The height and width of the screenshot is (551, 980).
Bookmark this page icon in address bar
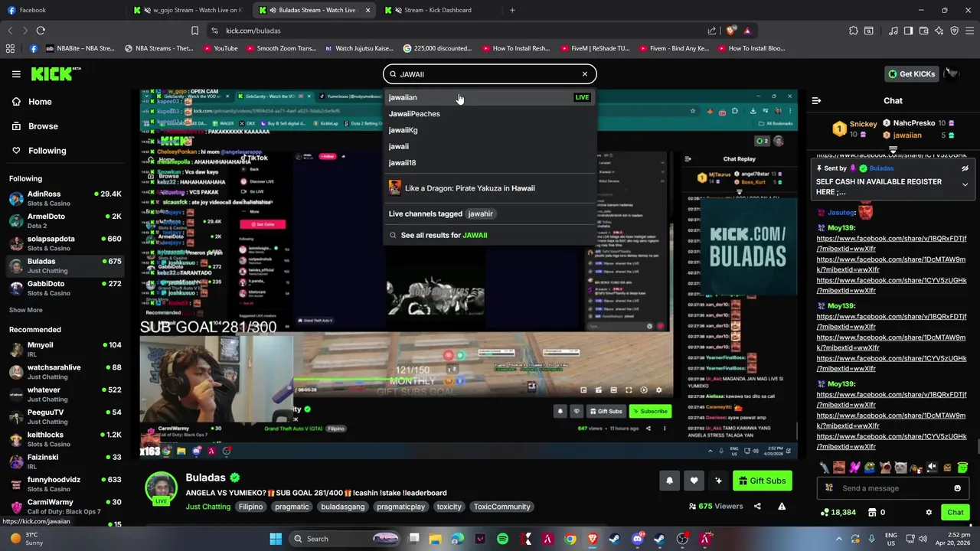[x=194, y=31]
